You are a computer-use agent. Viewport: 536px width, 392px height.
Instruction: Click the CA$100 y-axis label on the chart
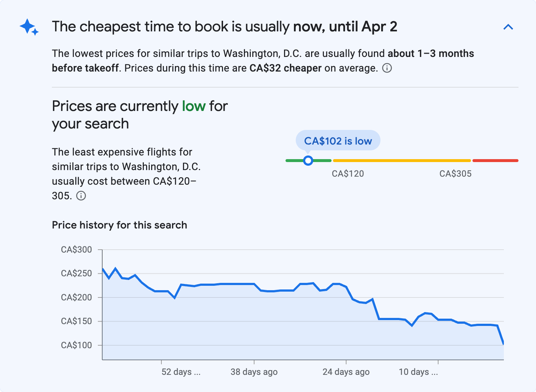point(76,345)
